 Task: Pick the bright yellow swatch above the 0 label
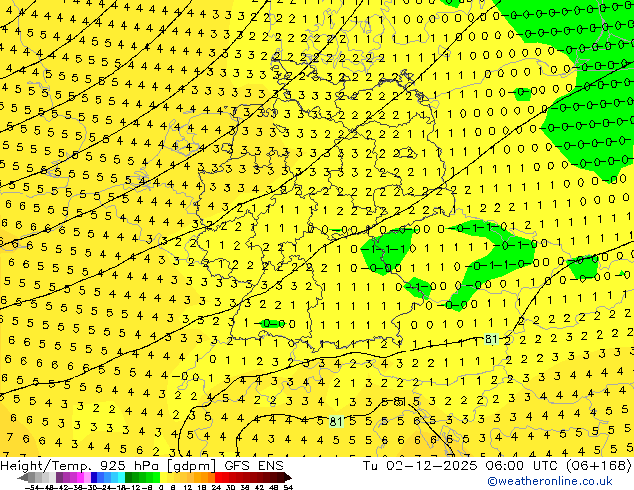163,477
